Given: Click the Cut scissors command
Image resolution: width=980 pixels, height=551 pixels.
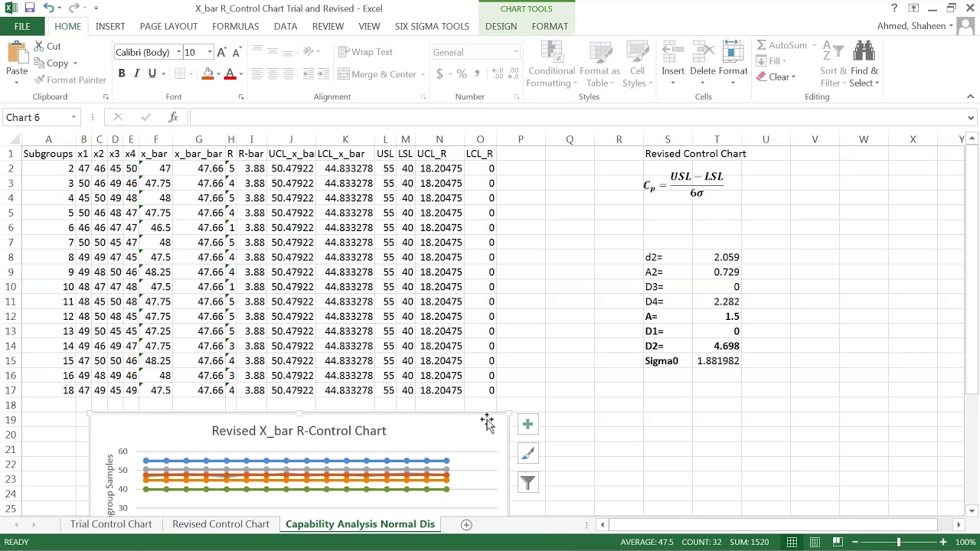Looking at the screenshot, I should (46, 46).
